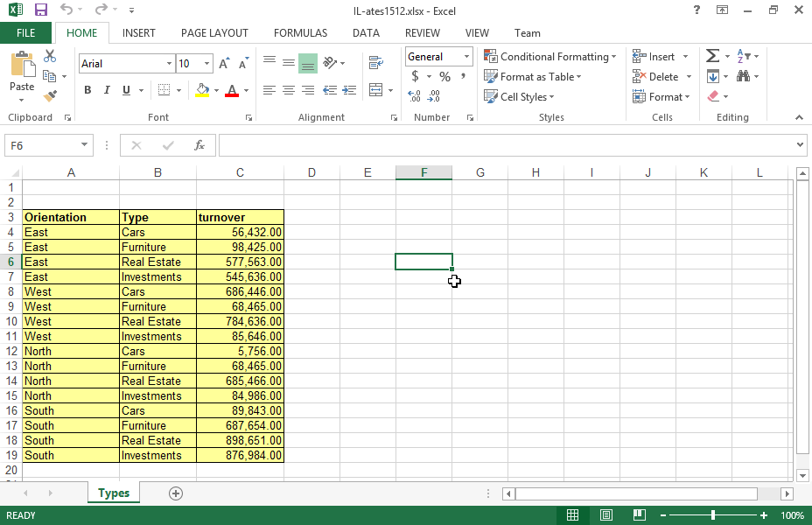Expand the Name Box dropdown arrow
The image size is (812, 525).
(x=85, y=145)
